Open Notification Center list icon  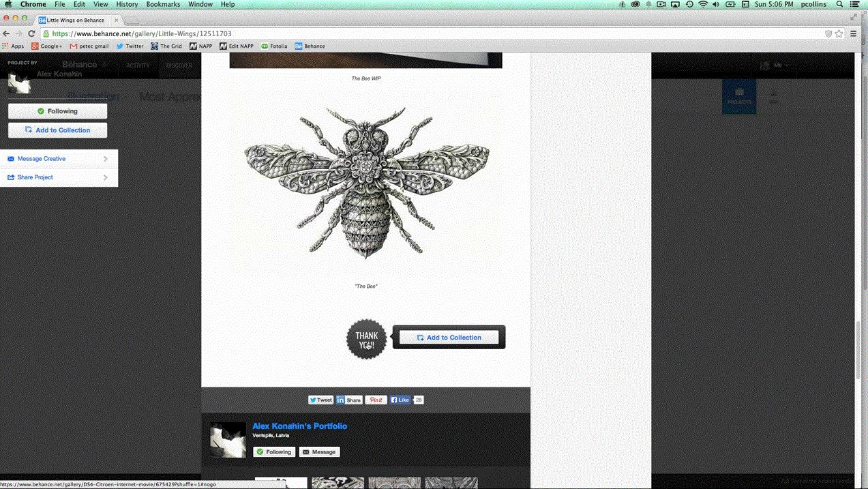tap(854, 4)
